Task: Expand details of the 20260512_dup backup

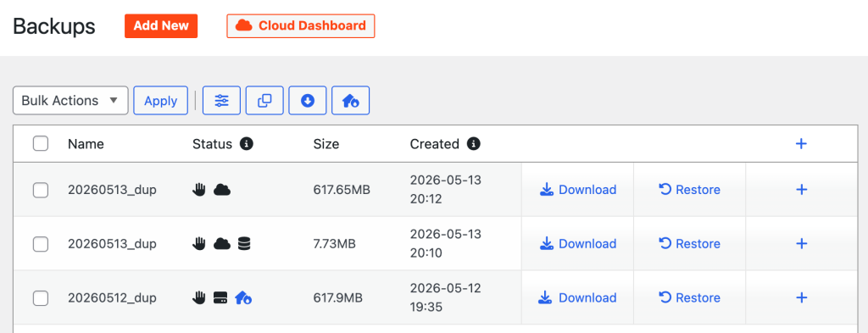Action: [801, 297]
